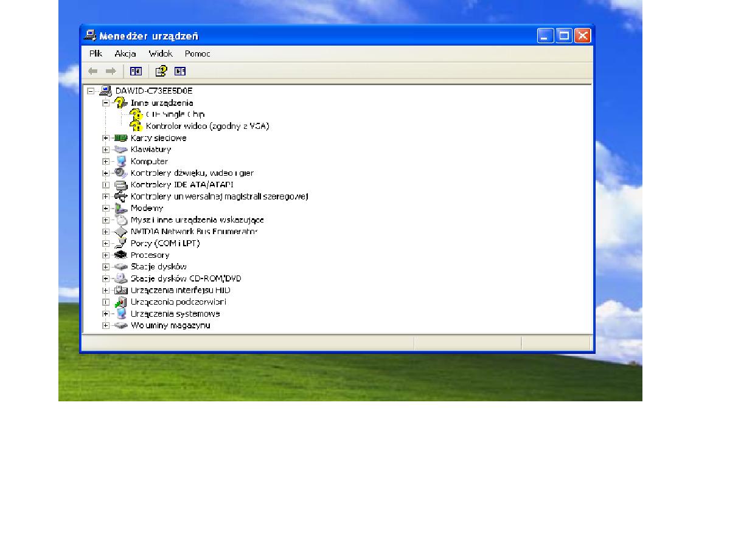This screenshot has height=560, width=741.
Task: Click the NVIDIA Network Bus Enumerator icon
Action: 120,232
